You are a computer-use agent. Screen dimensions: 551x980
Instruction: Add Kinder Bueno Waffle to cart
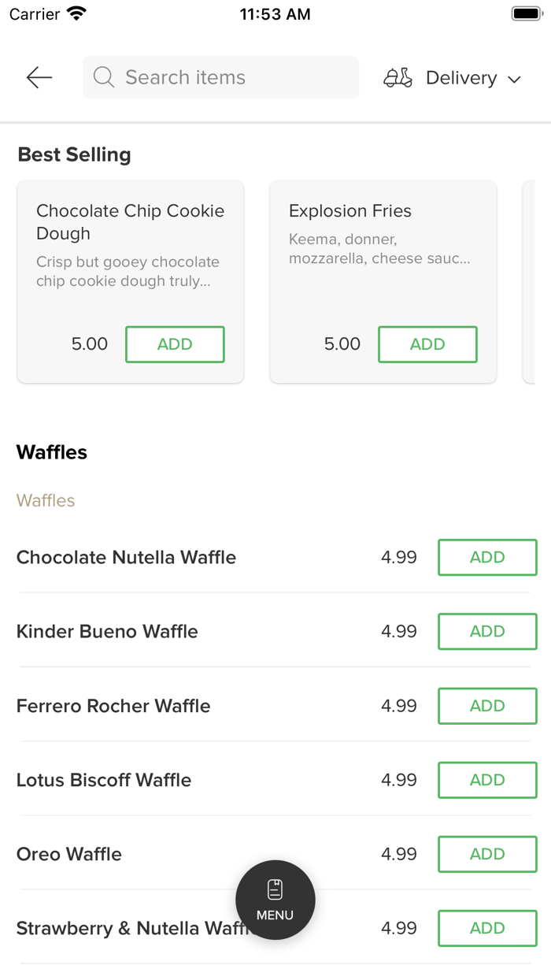(487, 631)
